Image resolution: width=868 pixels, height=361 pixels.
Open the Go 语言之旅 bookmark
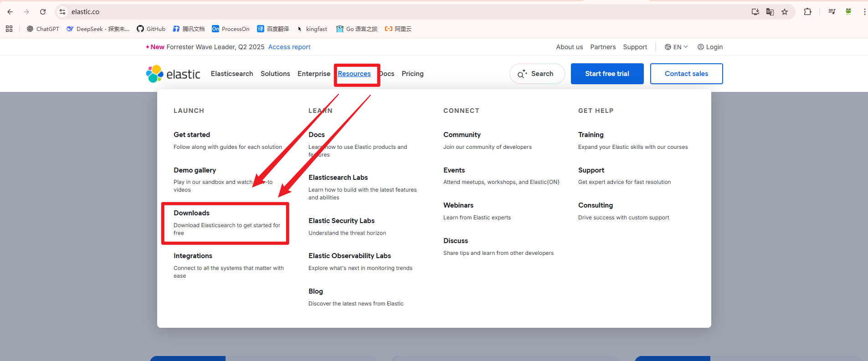tap(357, 29)
